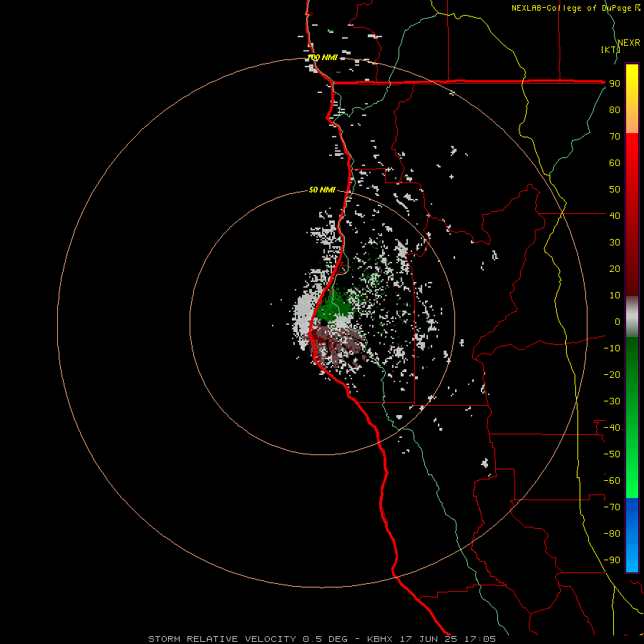Click the 30 value on velocity scale
Viewport: 644px width, 644px height.
pyautogui.click(x=615, y=243)
